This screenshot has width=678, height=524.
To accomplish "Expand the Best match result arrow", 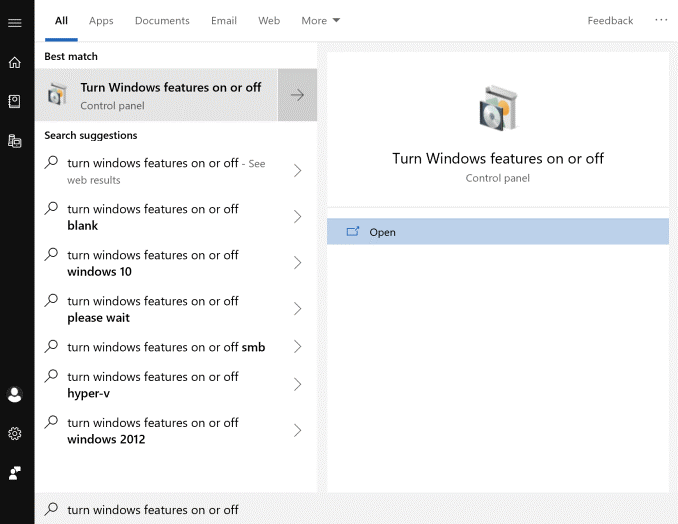I will click(297, 95).
